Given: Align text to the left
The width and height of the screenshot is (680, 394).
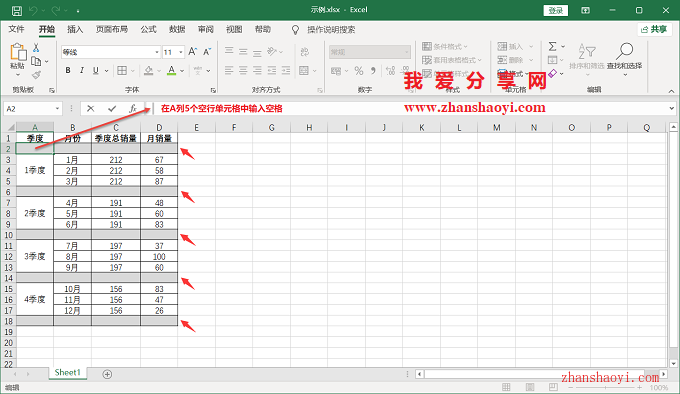Looking at the screenshot, I should point(229,70).
